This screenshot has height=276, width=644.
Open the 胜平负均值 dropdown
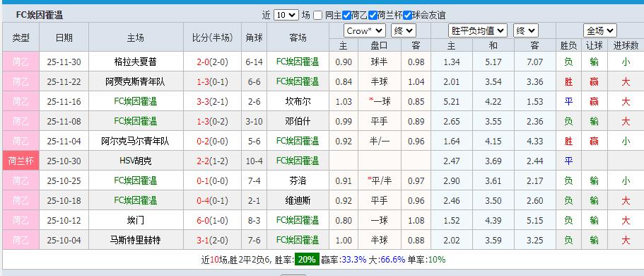(478, 31)
